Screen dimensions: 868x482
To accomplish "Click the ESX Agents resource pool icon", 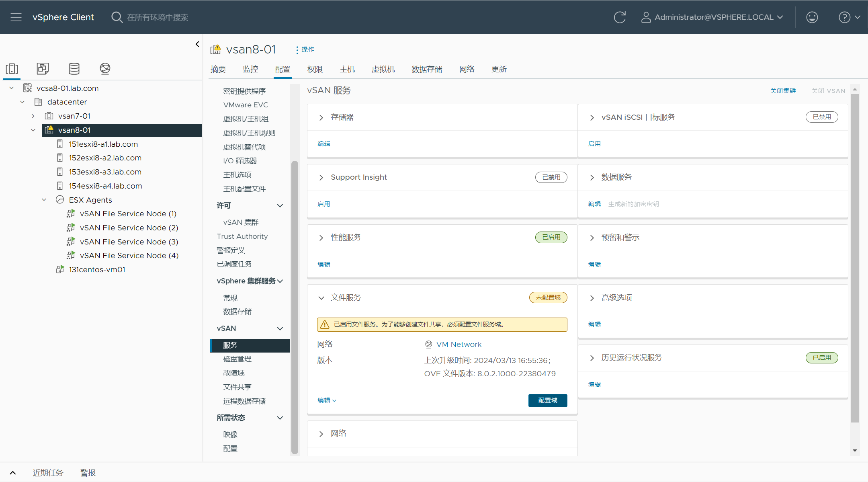I will click(x=60, y=200).
